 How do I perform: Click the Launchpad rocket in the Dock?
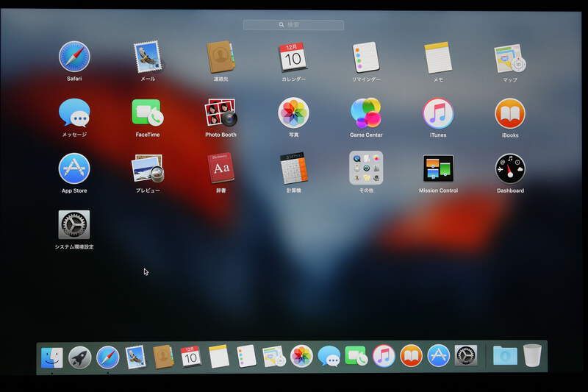[80, 357]
